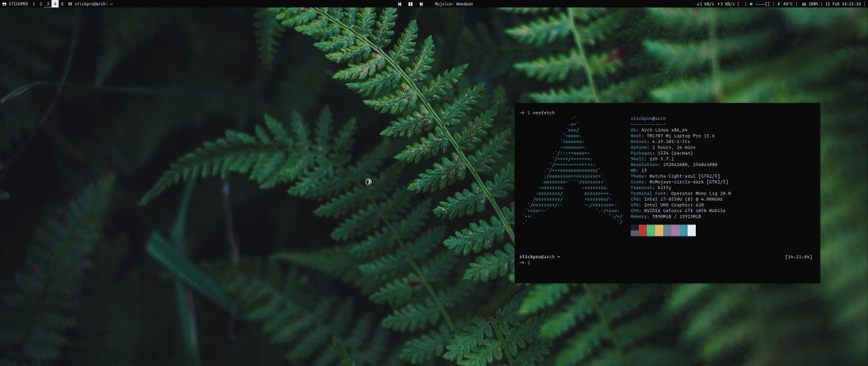Click the purple color block in neofetch palette
Image resolution: width=868 pixels, height=366 pixels.
[675, 230]
